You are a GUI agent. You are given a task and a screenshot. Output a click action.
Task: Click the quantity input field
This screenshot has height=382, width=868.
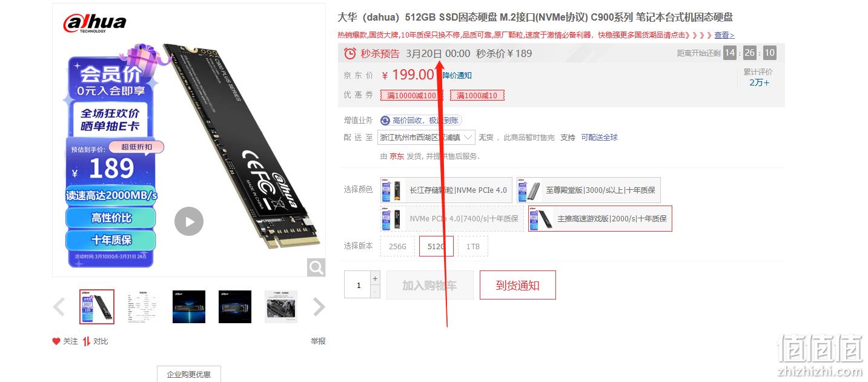click(357, 285)
